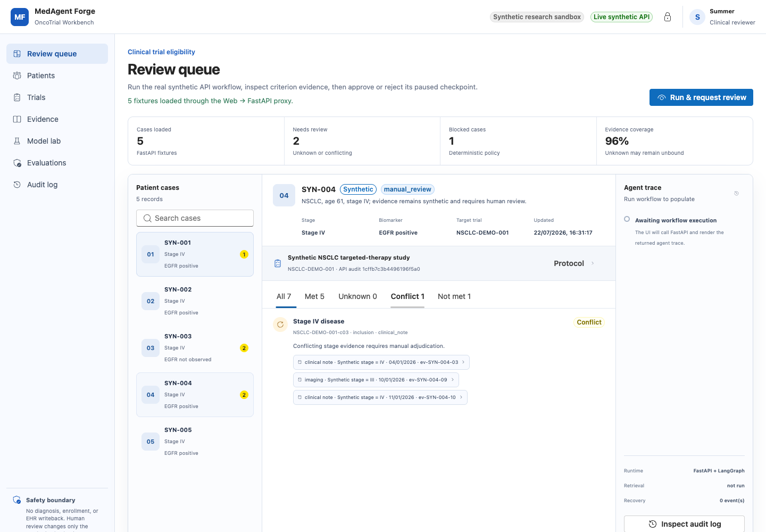Click the Trials clipboard icon
This screenshot has height=532, width=766.
(17, 97)
